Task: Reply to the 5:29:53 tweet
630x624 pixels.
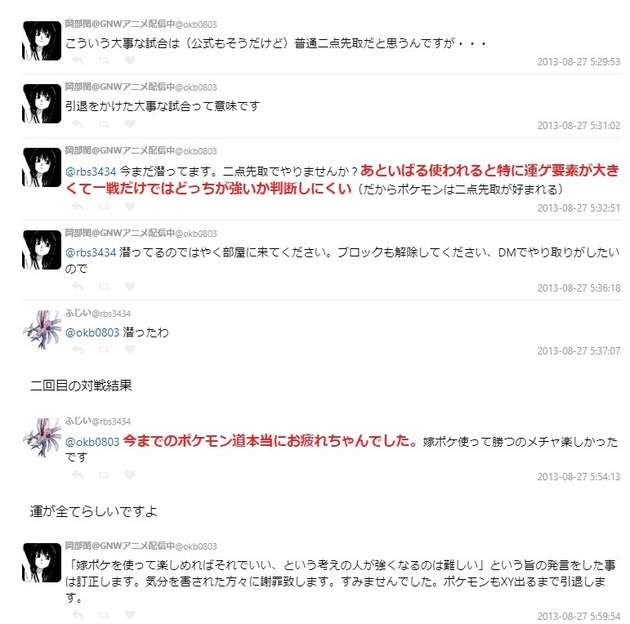Action: pyautogui.click(x=78, y=61)
